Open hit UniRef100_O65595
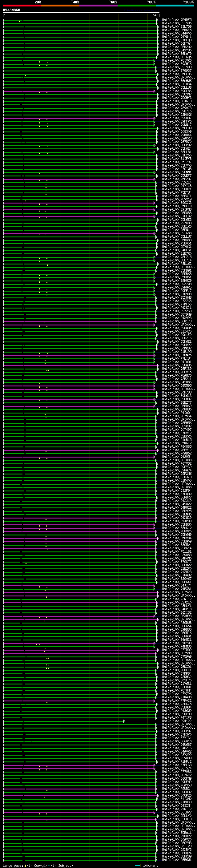This screenshot has width=197, height=868. tap(177, 386)
